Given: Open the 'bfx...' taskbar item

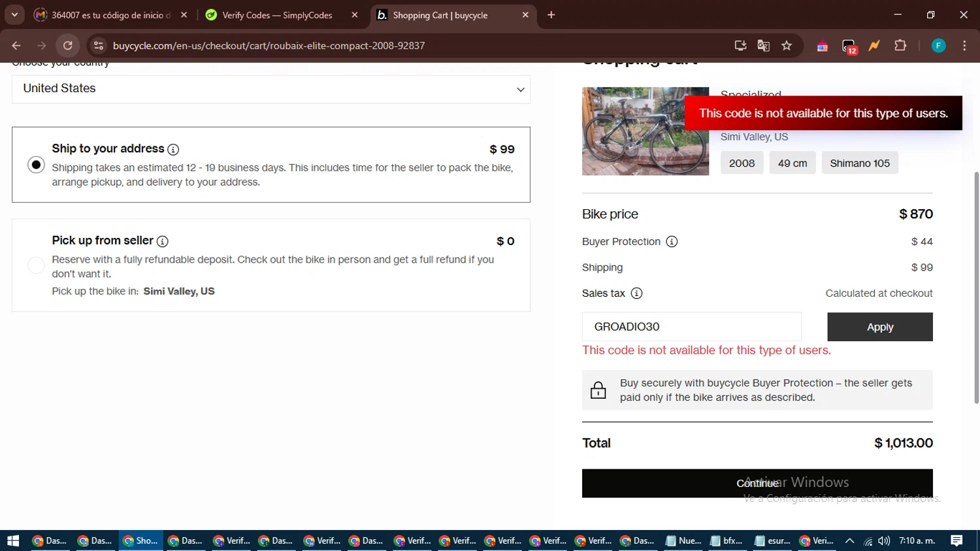Looking at the screenshot, I should pyautogui.click(x=727, y=541).
